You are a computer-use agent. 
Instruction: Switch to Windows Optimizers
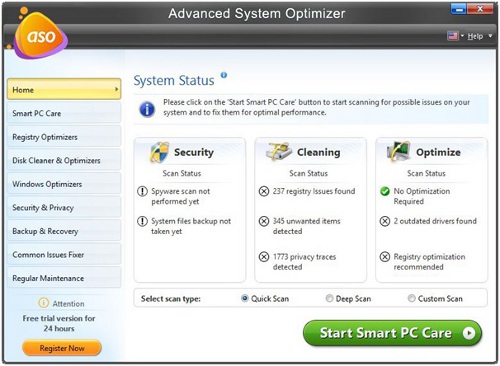point(64,184)
